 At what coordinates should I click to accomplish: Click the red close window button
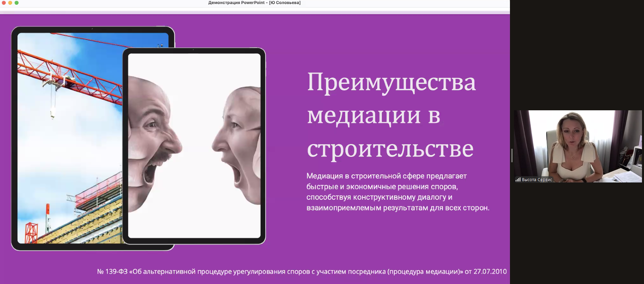tap(4, 3)
